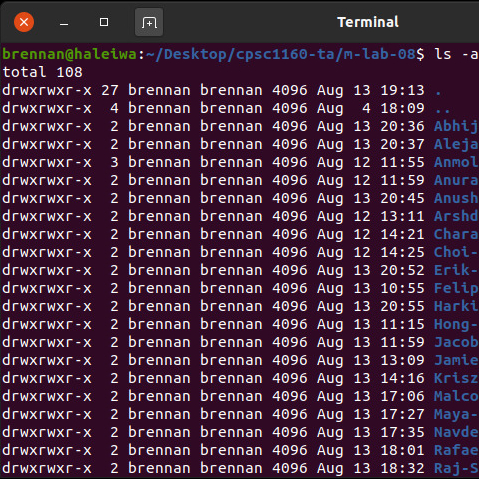
Task: Click the Terminal title text
Action: [368, 22]
